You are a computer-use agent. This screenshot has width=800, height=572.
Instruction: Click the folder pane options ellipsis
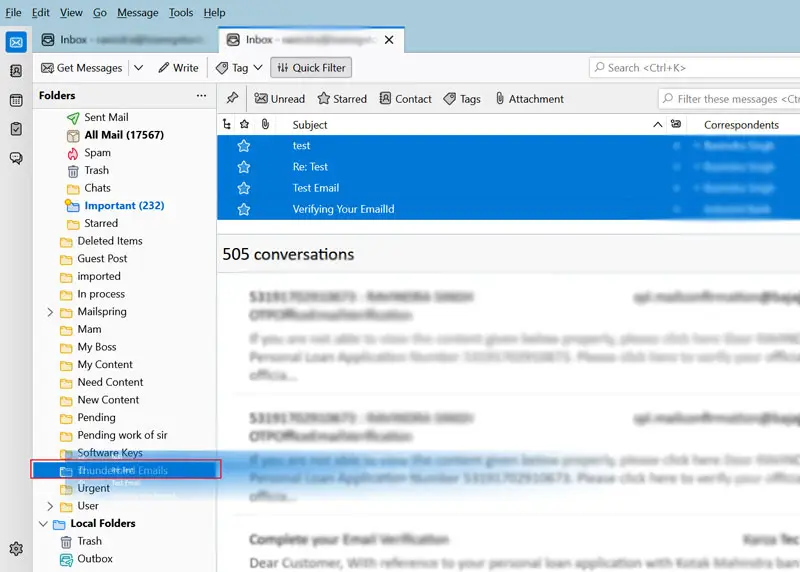201,96
